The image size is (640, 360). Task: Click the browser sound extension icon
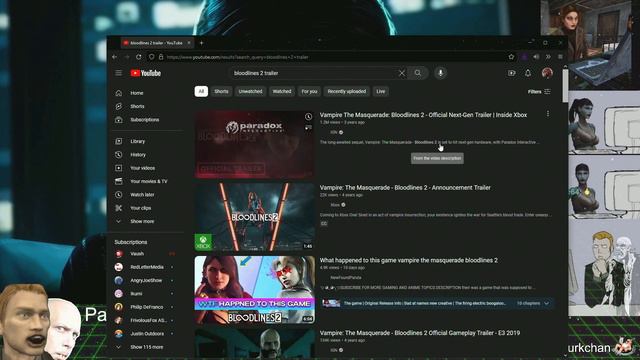(536, 57)
